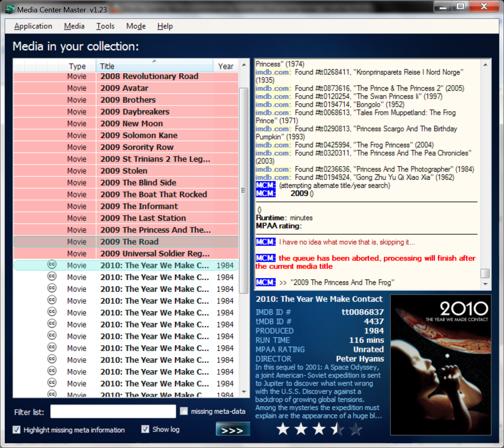
Task: Open the Application menu
Action: pyautogui.click(x=33, y=26)
